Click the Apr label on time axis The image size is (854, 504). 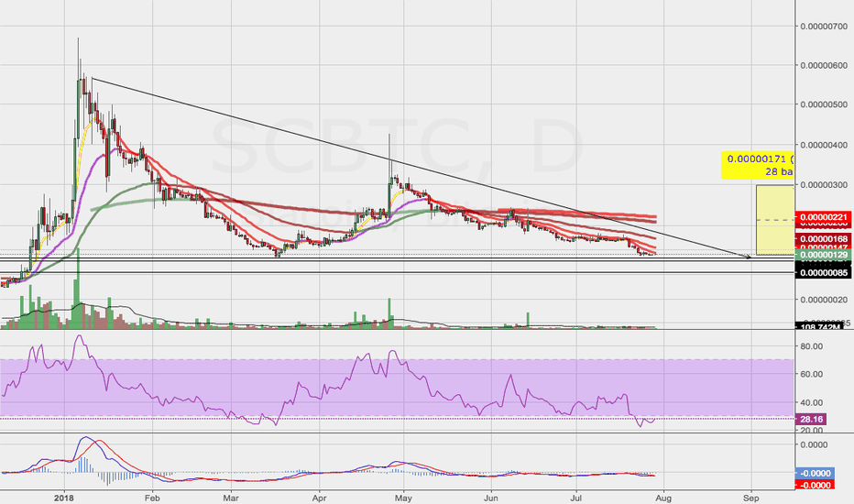320,498
